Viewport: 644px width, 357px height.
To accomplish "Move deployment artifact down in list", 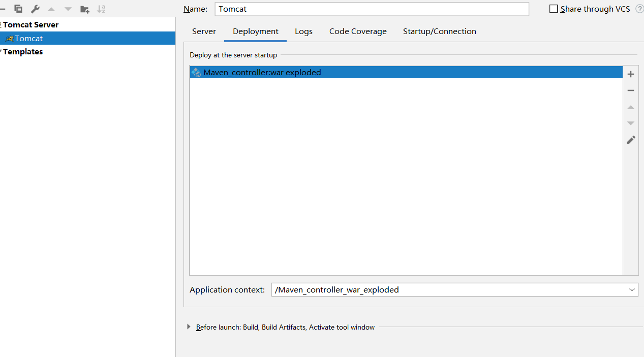I will coord(631,123).
